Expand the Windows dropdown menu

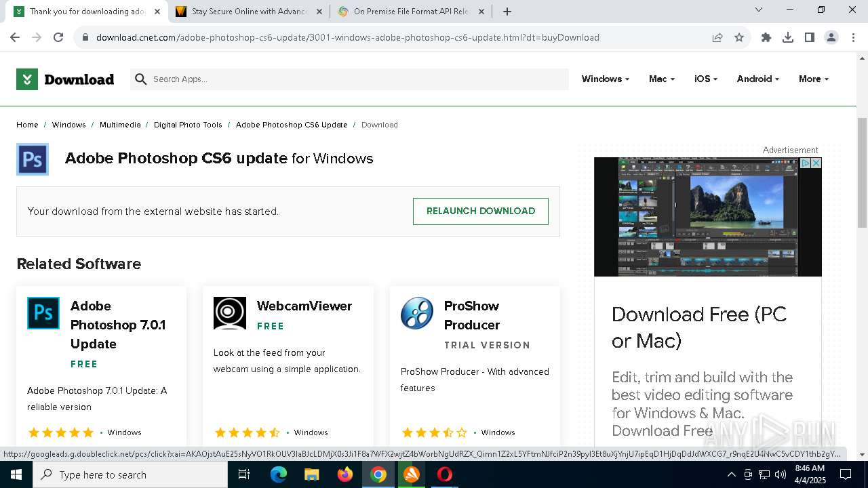tap(606, 79)
